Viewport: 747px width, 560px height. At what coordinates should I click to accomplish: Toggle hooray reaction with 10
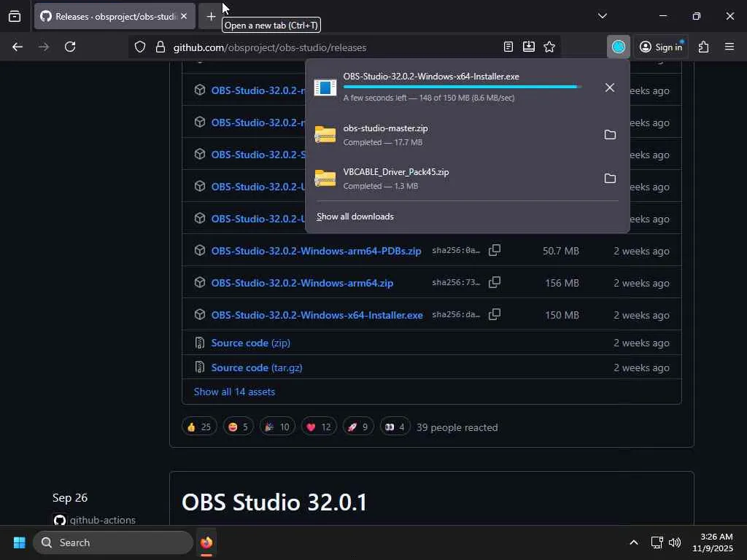tap(277, 427)
